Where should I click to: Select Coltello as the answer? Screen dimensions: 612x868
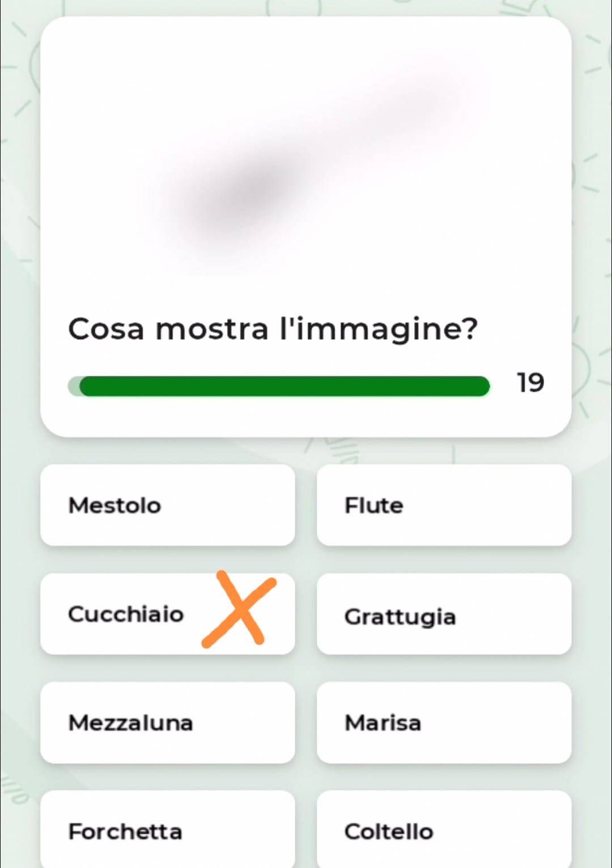[x=444, y=829]
